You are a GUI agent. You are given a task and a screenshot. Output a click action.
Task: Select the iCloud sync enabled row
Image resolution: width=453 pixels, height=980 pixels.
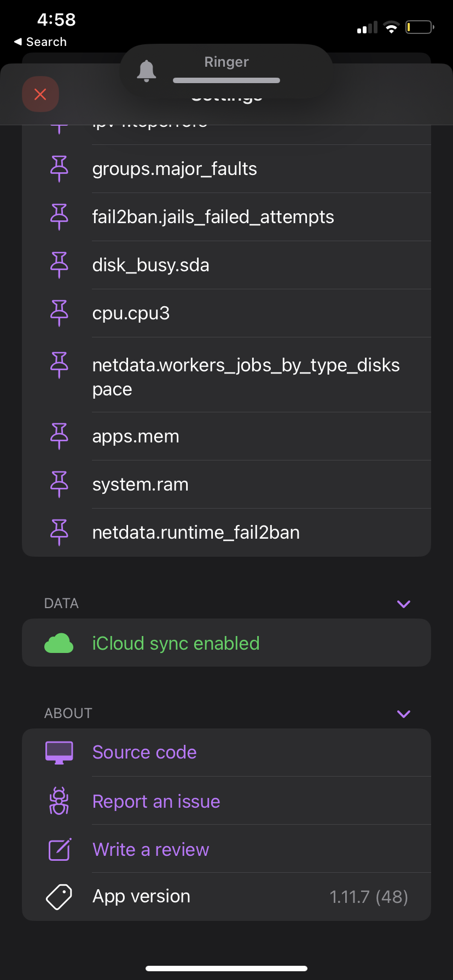point(226,643)
